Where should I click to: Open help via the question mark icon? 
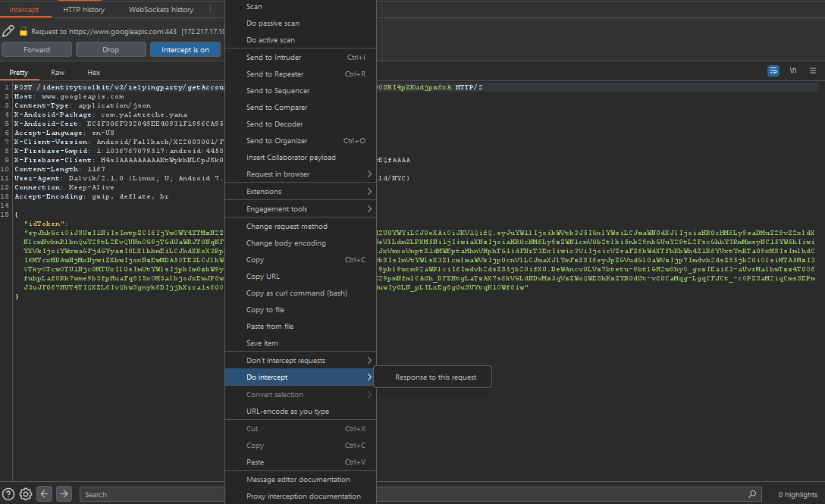(x=8, y=494)
